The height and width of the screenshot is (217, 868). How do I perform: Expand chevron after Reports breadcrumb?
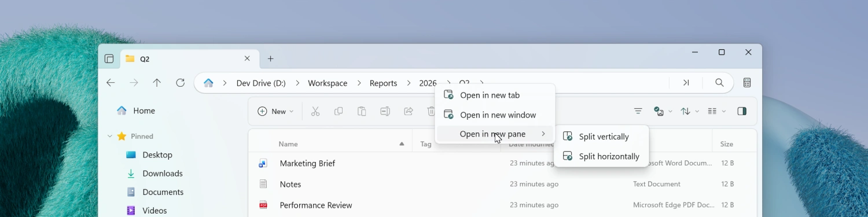(x=409, y=83)
